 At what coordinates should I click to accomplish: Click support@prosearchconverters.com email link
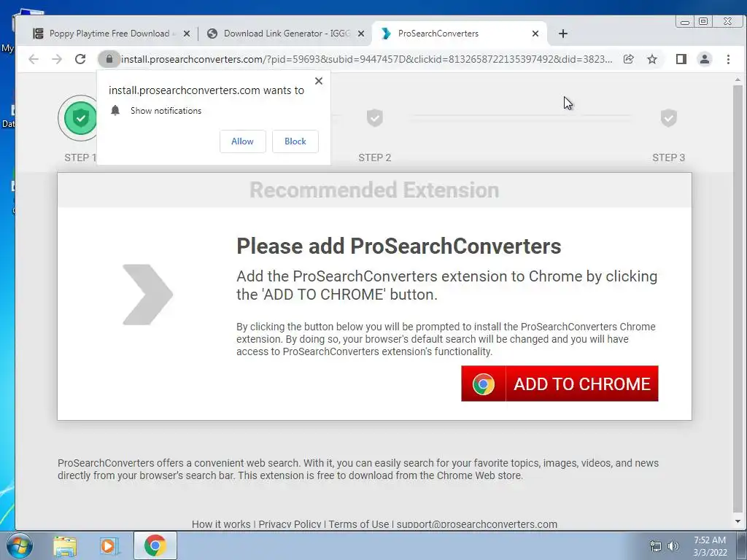click(x=477, y=524)
